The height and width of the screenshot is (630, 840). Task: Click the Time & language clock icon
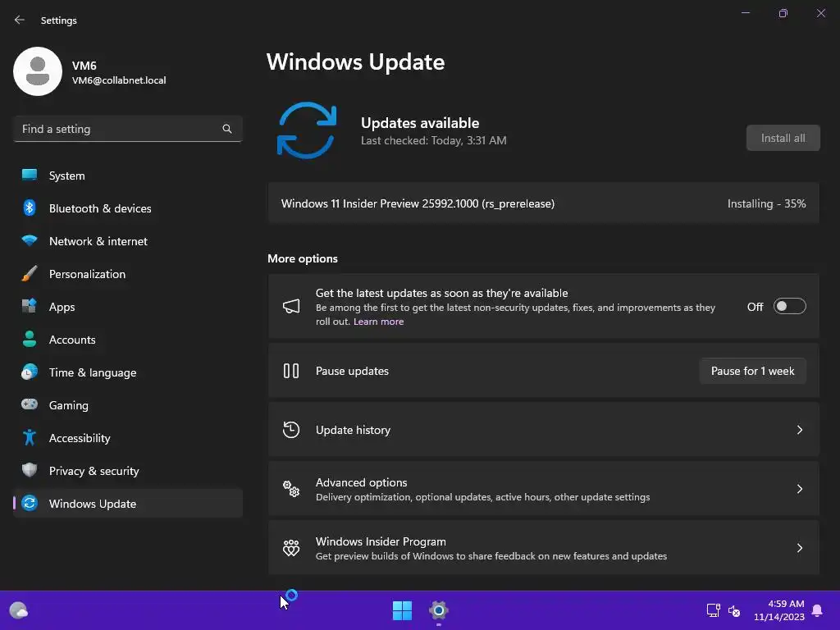coord(30,372)
